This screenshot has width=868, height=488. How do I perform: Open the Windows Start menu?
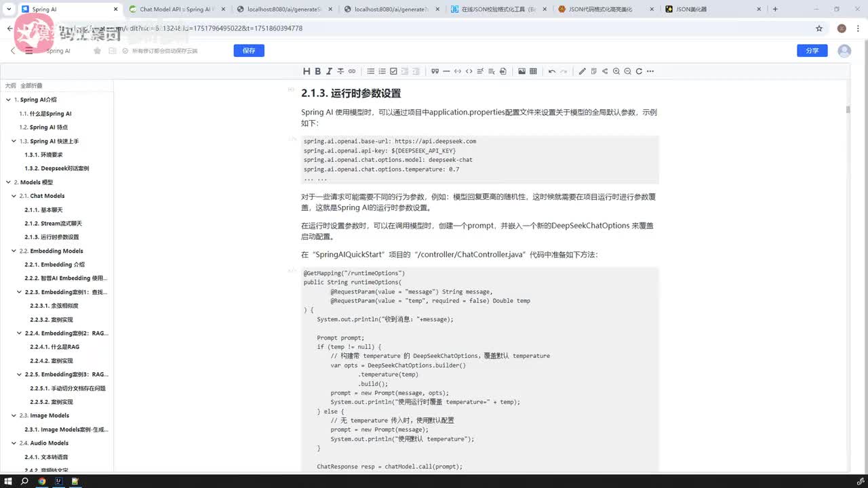click(8, 481)
